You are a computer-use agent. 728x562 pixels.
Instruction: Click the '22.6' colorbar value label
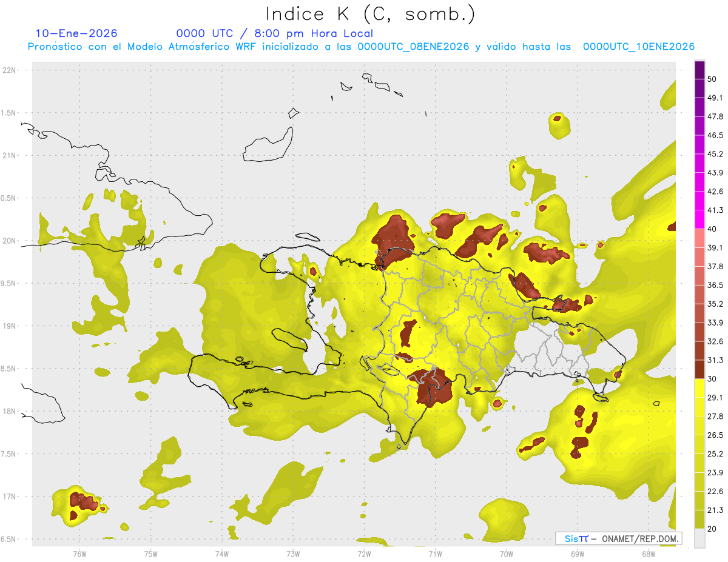715,492
